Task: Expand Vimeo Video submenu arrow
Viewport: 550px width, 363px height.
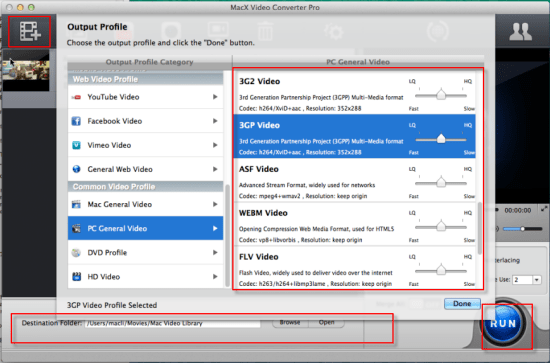Action: (215, 145)
